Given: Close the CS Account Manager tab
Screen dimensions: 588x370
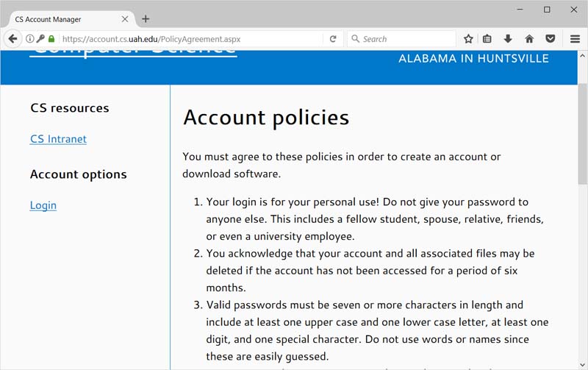Looking at the screenshot, I should click(125, 19).
